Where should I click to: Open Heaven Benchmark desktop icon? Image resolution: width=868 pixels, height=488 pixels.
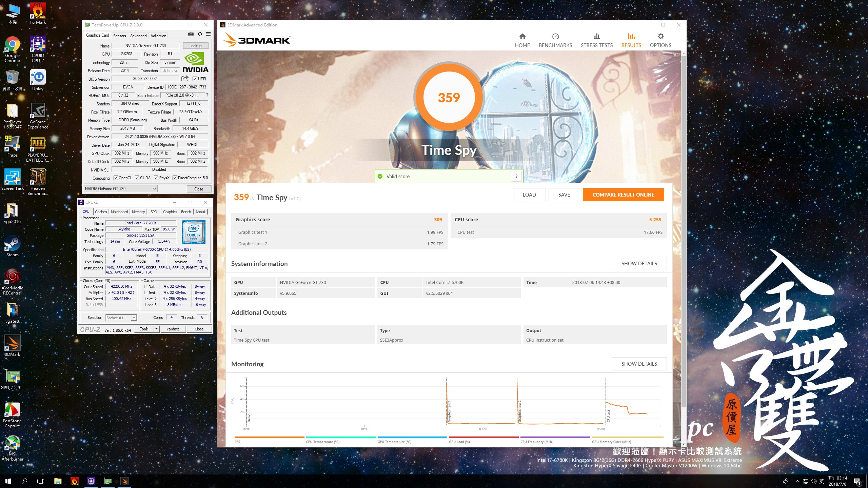point(38,182)
